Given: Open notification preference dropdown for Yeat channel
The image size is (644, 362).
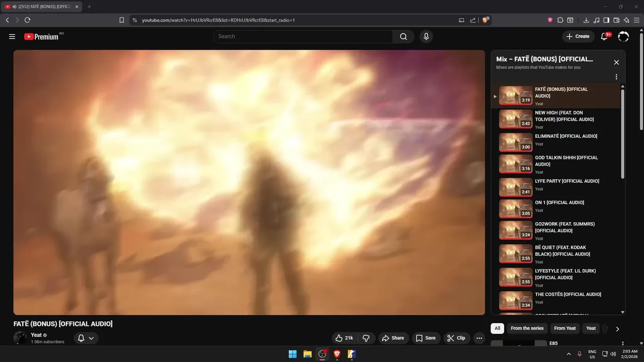Looking at the screenshot, I should [86, 338].
